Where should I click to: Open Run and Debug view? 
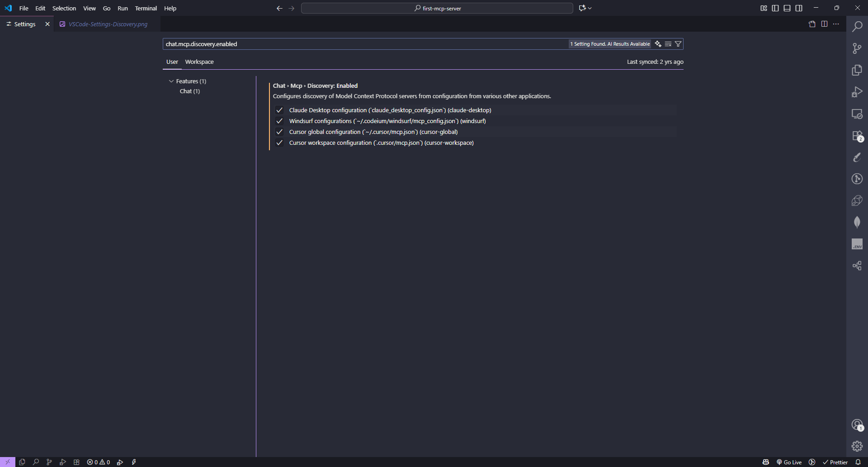pos(857,92)
